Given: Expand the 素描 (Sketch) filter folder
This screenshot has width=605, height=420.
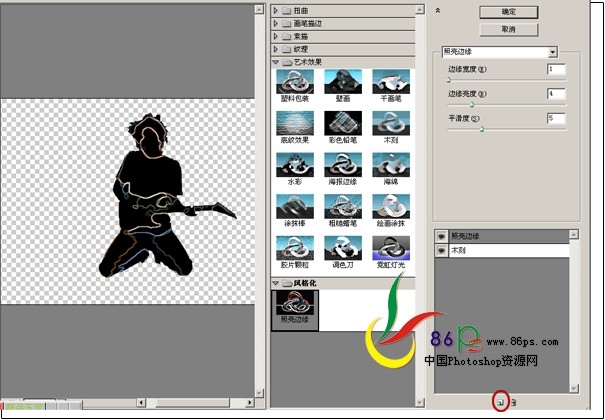Looking at the screenshot, I should pyautogui.click(x=275, y=36).
